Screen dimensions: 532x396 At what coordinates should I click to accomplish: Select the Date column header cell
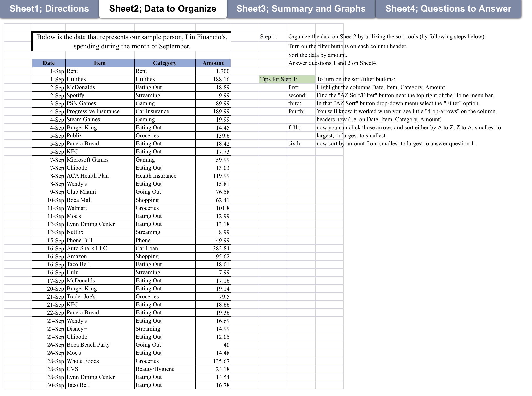[x=49, y=63]
